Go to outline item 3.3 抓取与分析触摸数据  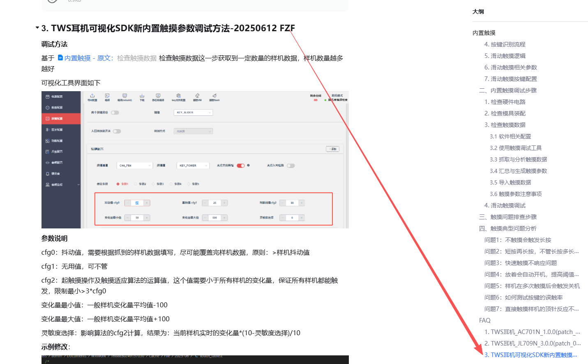coord(518,159)
